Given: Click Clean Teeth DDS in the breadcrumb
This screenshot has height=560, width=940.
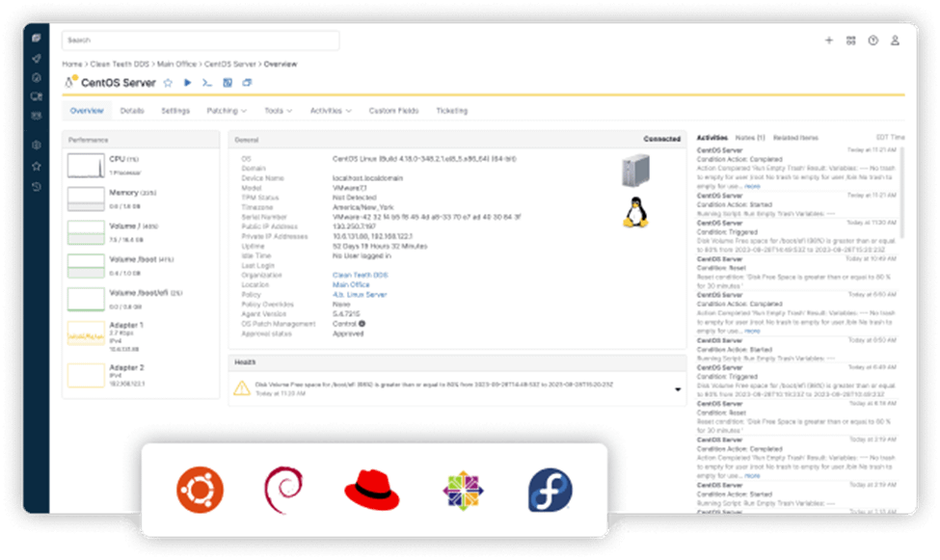Looking at the screenshot, I should coord(120,65).
